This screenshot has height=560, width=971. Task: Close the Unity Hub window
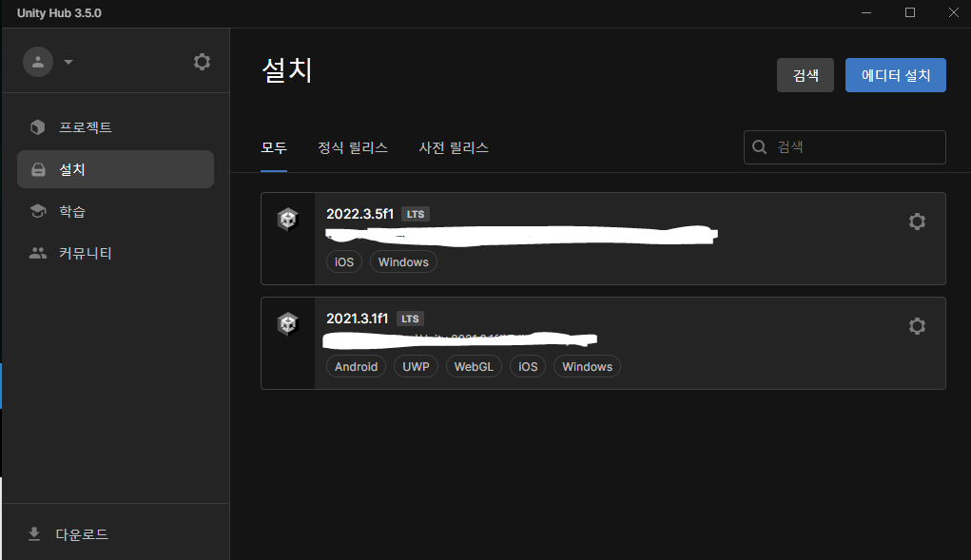(954, 13)
